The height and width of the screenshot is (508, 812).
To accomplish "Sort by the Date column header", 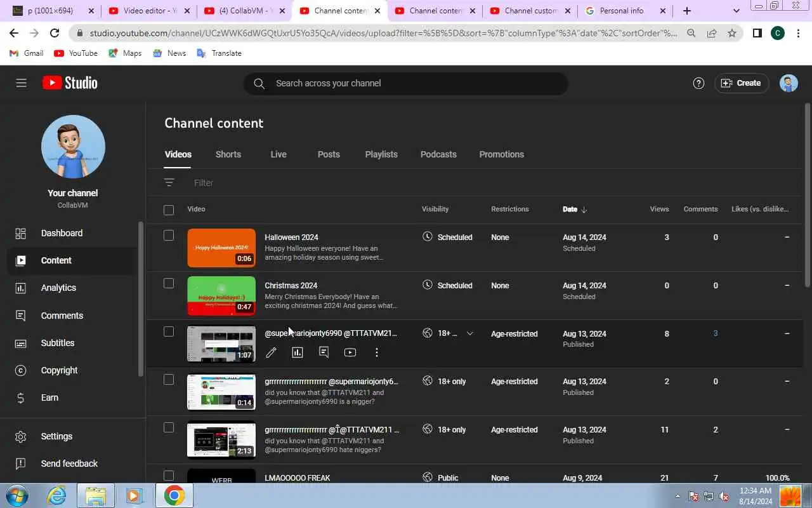I will point(575,209).
